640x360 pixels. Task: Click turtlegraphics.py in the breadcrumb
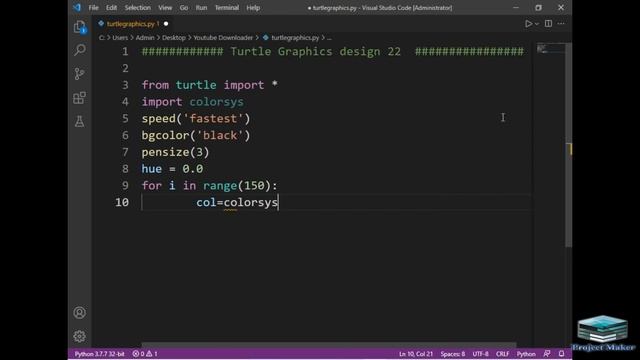[x=295, y=38]
